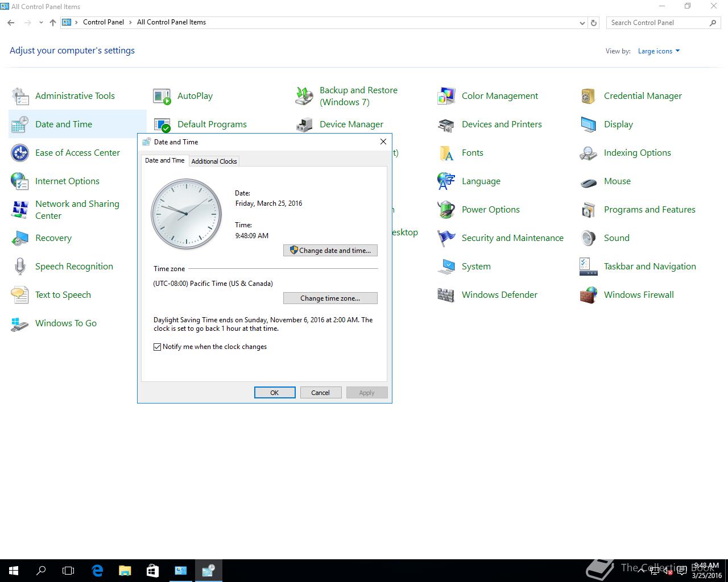Click the Display icon
728x582 pixels.
pos(589,124)
